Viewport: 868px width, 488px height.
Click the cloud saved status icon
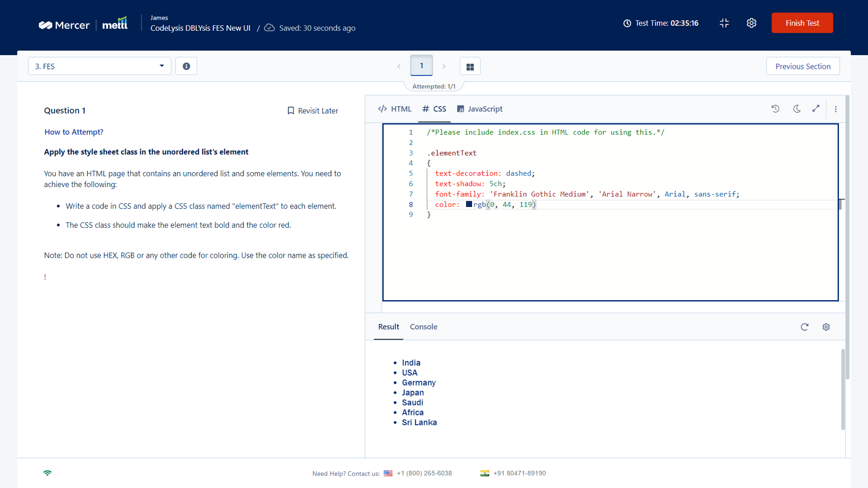270,28
